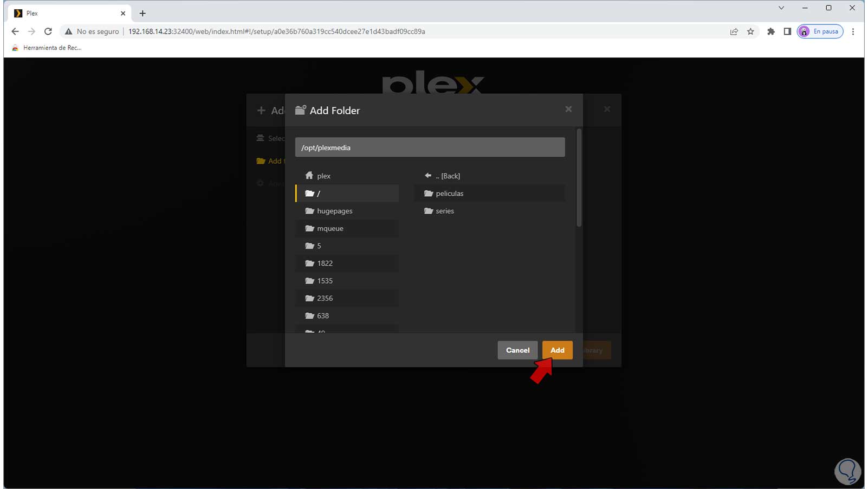Open the En pausa profile button
Screen dimensions: 868x489
(820, 31)
